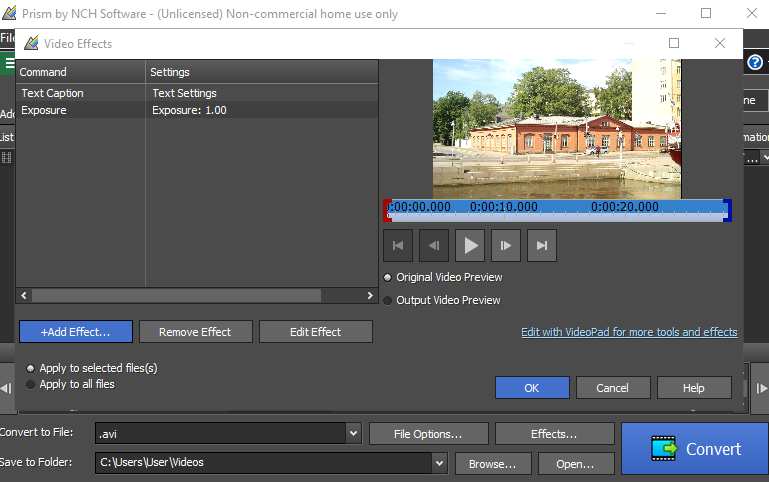Step forward one frame in preview
Viewport: 769px width, 482px height.
pyautogui.click(x=506, y=245)
